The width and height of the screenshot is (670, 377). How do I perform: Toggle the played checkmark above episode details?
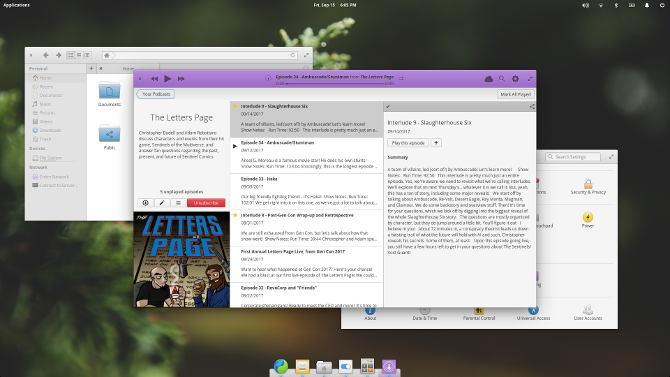click(388, 106)
